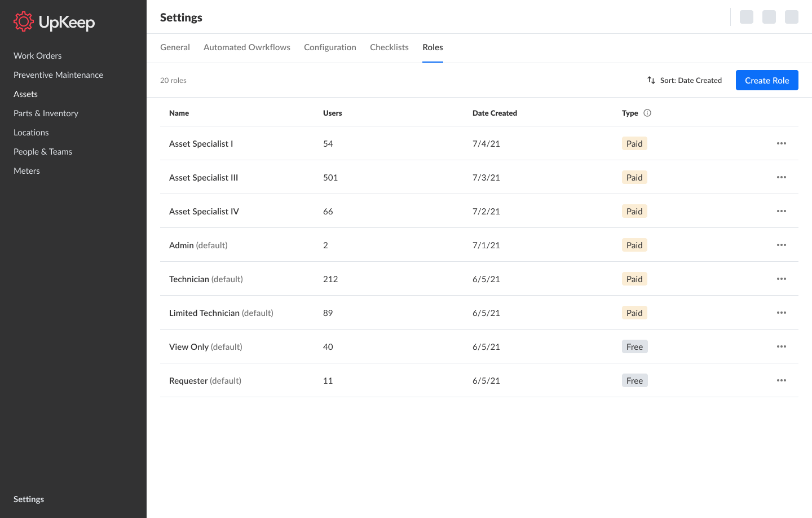Image resolution: width=812 pixels, height=518 pixels.
Task: Open options menu for View Only role
Action: (x=782, y=346)
